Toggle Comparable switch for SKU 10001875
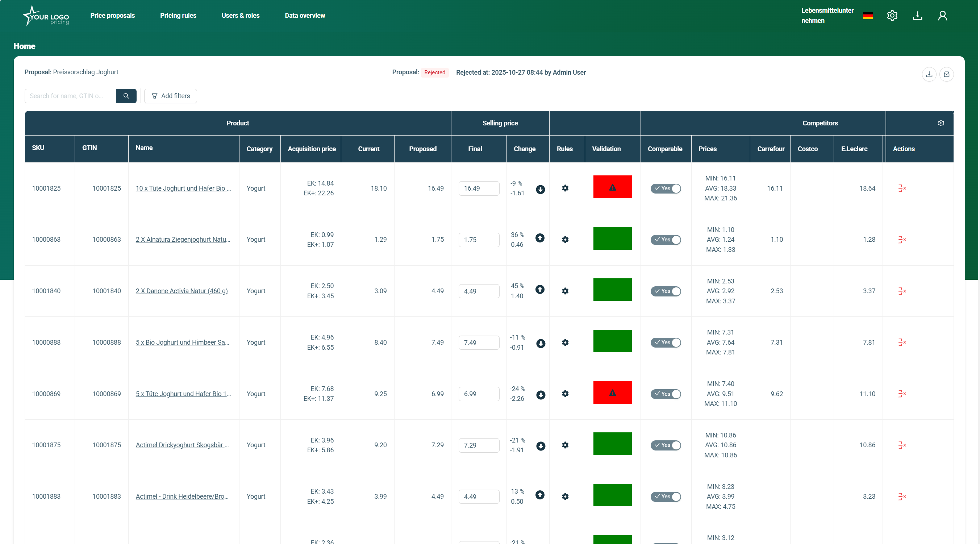 666,445
